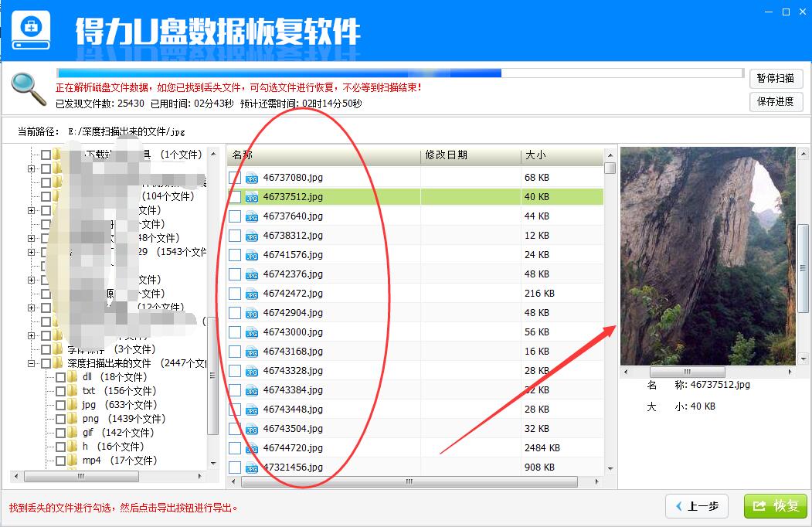Click the app logo disk icon
The image size is (812, 527).
31,30
